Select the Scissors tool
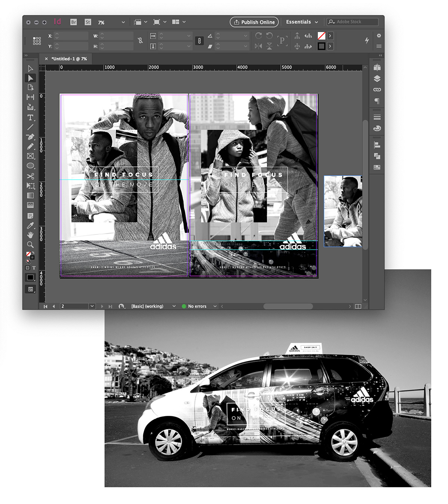The image size is (448, 504). tap(31, 176)
